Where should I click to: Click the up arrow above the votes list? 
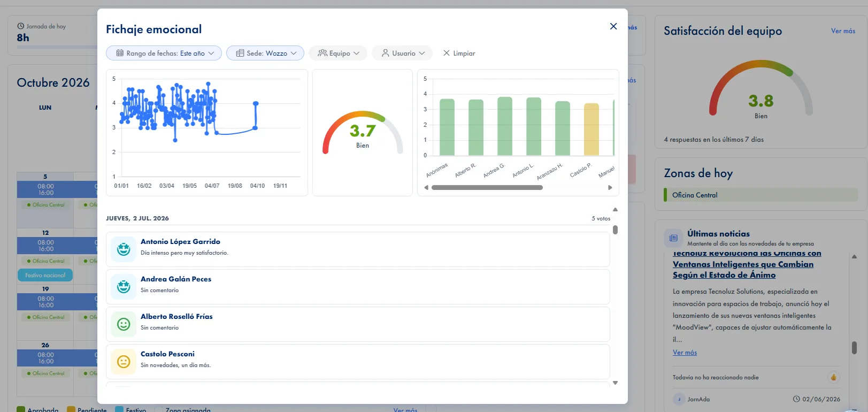(x=615, y=209)
